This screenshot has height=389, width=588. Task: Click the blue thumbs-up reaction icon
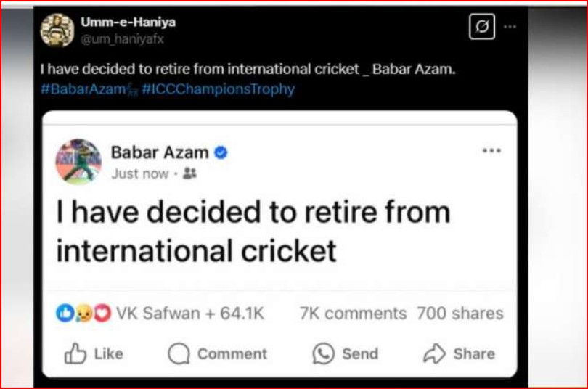coord(65,314)
